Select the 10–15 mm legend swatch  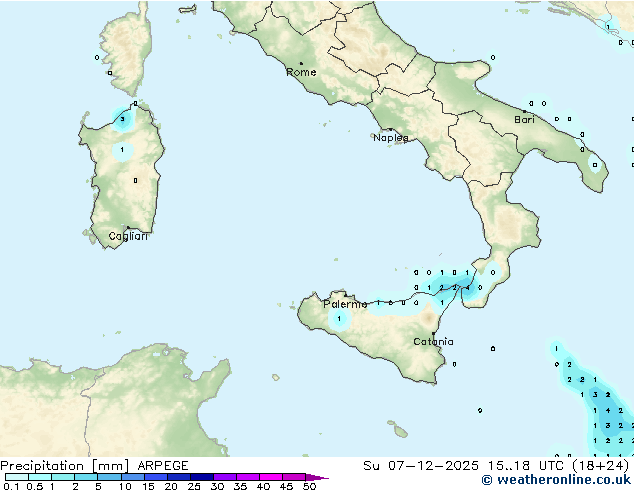pos(132,477)
